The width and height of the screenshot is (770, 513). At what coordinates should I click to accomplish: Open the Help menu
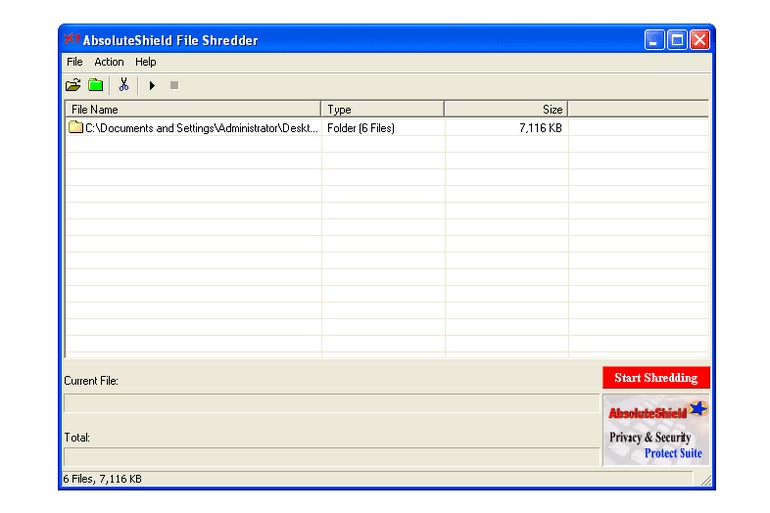click(x=145, y=62)
